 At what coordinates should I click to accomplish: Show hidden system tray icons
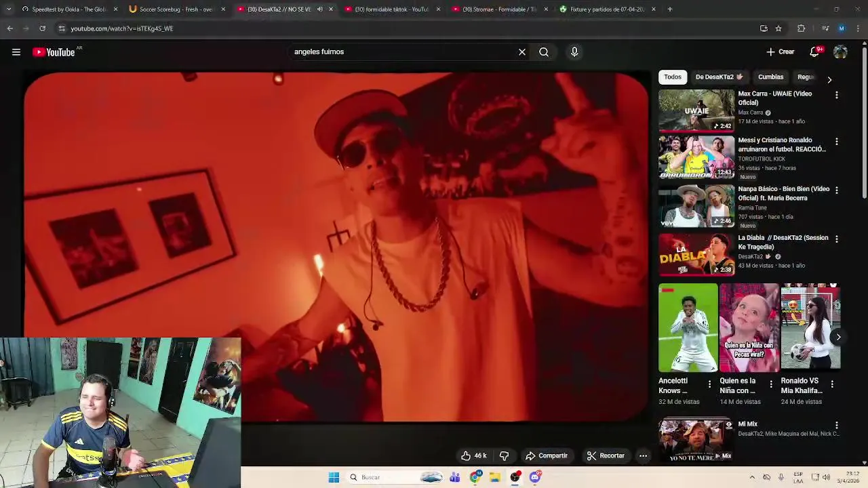[751, 477]
